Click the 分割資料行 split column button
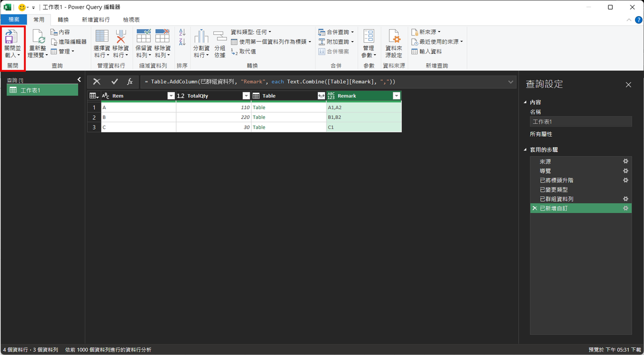644x355 pixels. click(201, 44)
